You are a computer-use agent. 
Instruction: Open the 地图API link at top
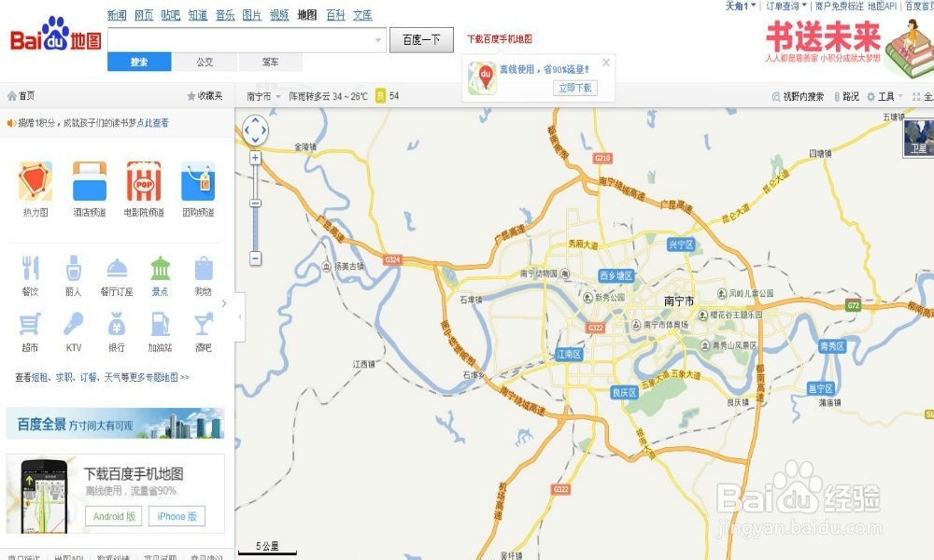coord(883,6)
